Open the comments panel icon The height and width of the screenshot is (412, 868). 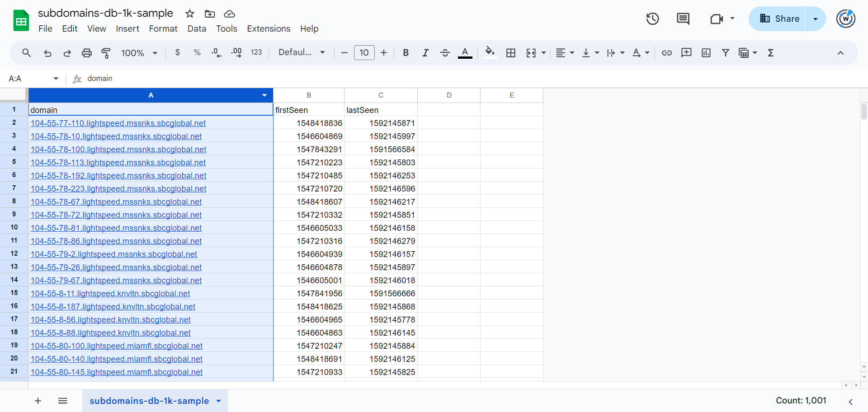pos(683,19)
